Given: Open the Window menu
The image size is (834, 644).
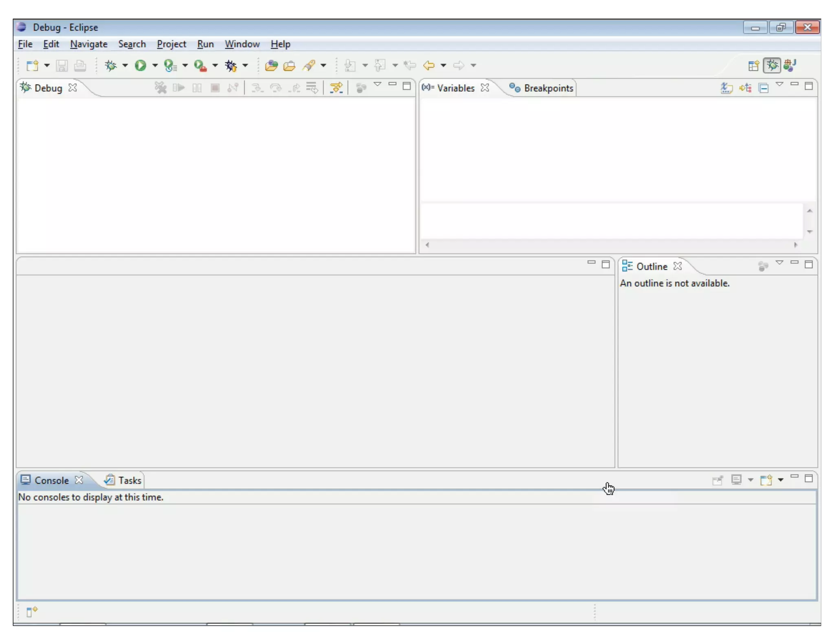Looking at the screenshot, I should (x=242, y=44).
